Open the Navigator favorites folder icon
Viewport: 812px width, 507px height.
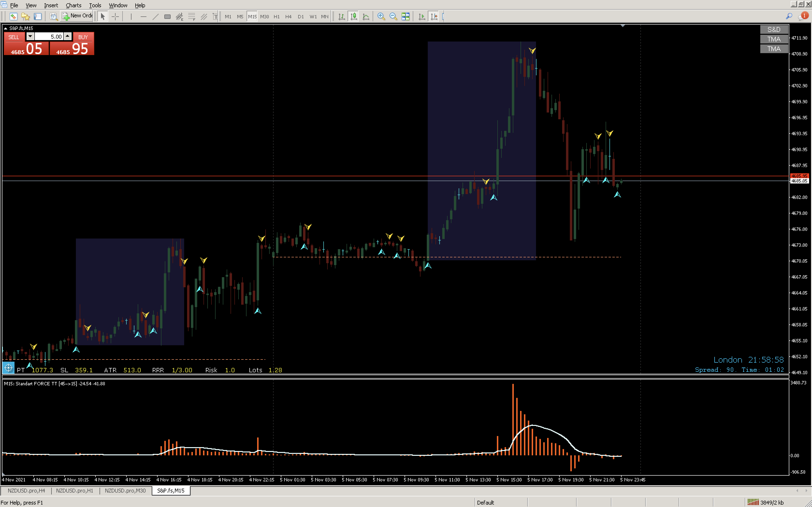click(26, 16)
